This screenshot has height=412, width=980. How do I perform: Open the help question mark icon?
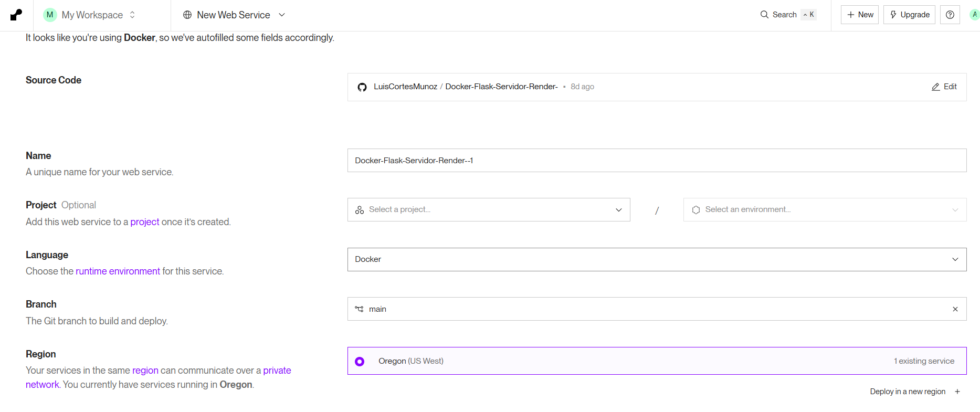point(950,15)
